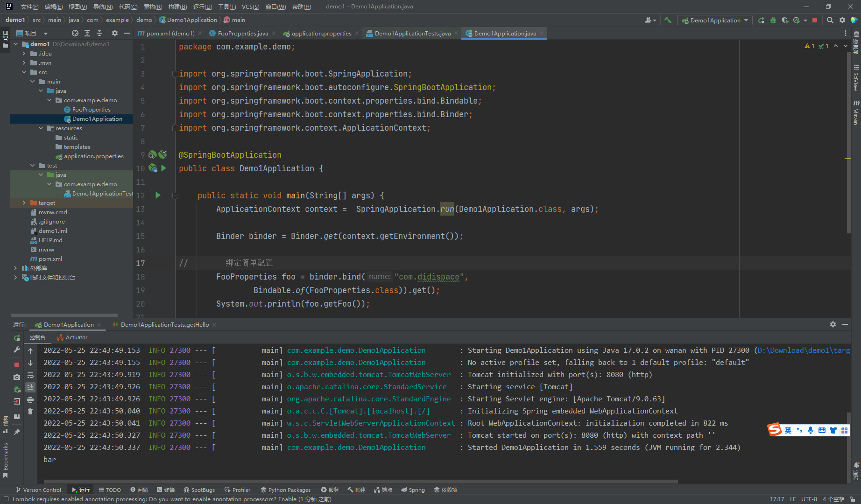The width and height of the screenshot is (861, 504).
Task: Print console output with the printer icon
Action: 30,399
